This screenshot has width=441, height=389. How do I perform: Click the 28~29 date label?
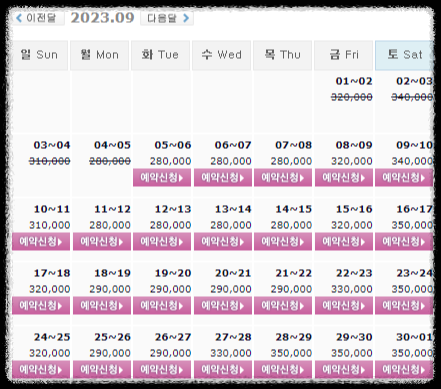click(294, 337)
